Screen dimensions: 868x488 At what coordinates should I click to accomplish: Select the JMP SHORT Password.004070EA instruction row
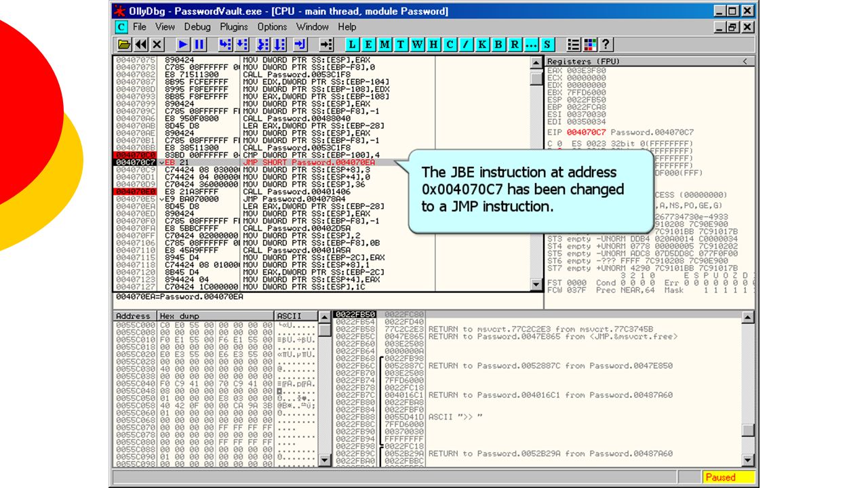click(321, 163)
